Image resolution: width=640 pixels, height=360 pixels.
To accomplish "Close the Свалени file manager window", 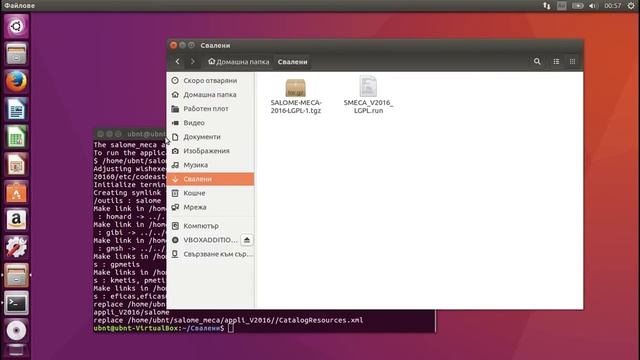I will (173, 45).
